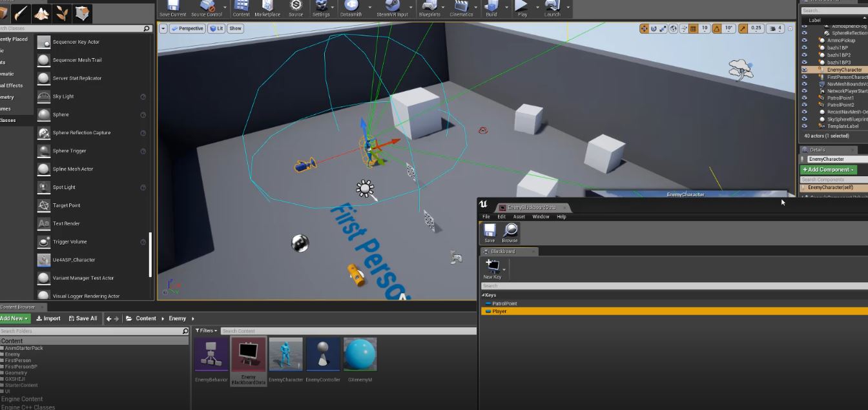This screenshot has width=868, height=410.
Task: Click the Save icon in the Blackboard window
Action: coord(490,232)
